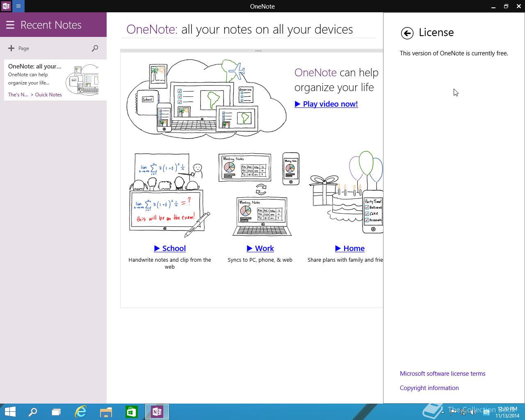Screen dimensions: 525x420
Task: Open File Explorer from the taskbar
Action: tap(106, 412)
